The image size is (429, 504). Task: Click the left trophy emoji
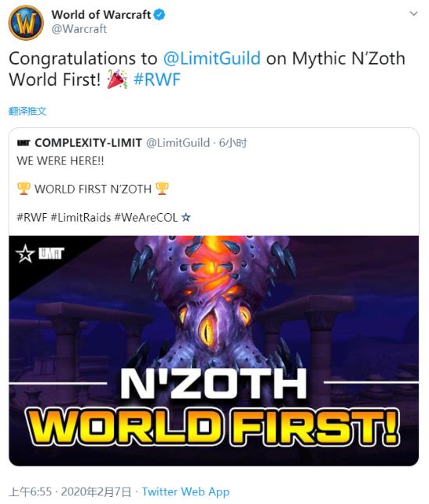tap(23, 189)
